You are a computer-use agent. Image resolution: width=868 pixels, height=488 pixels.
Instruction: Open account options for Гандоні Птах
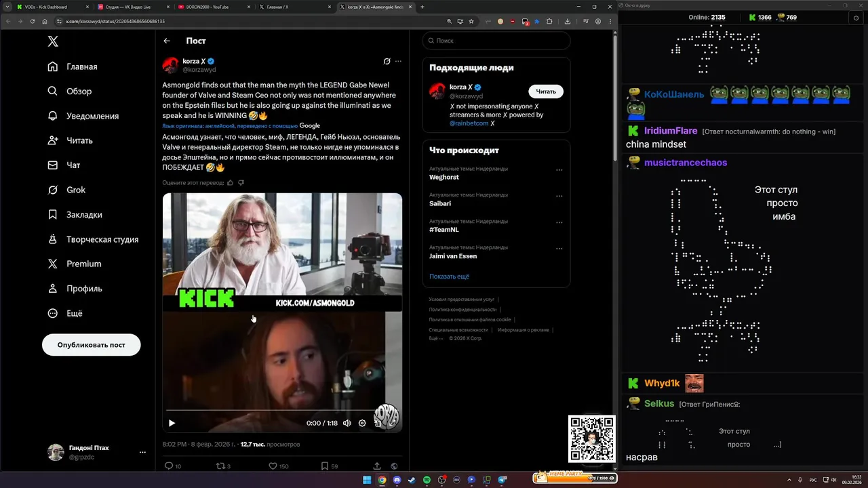click(x=142, y=452)
